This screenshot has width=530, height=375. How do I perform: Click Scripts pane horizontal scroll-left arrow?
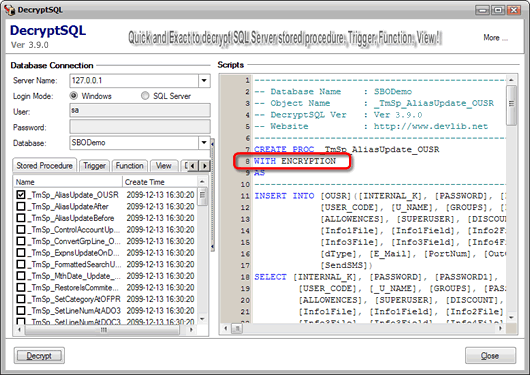point(226,328)
